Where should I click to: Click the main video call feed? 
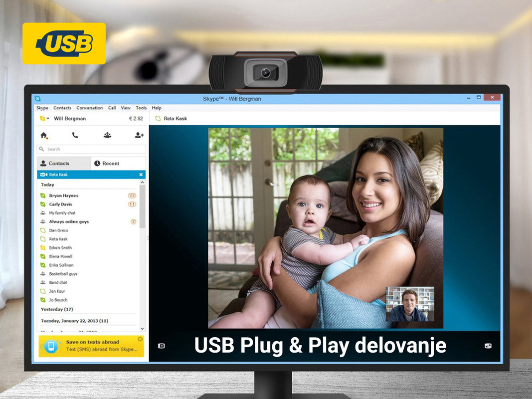point(326,228)
